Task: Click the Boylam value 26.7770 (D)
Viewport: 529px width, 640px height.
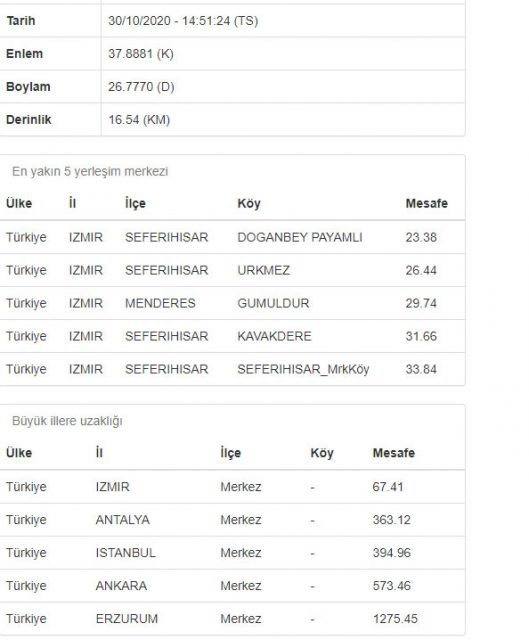Action: 141,87
